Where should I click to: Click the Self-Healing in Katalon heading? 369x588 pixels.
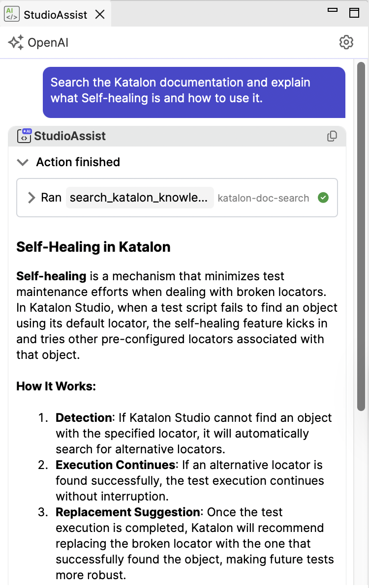click(93, 247)
